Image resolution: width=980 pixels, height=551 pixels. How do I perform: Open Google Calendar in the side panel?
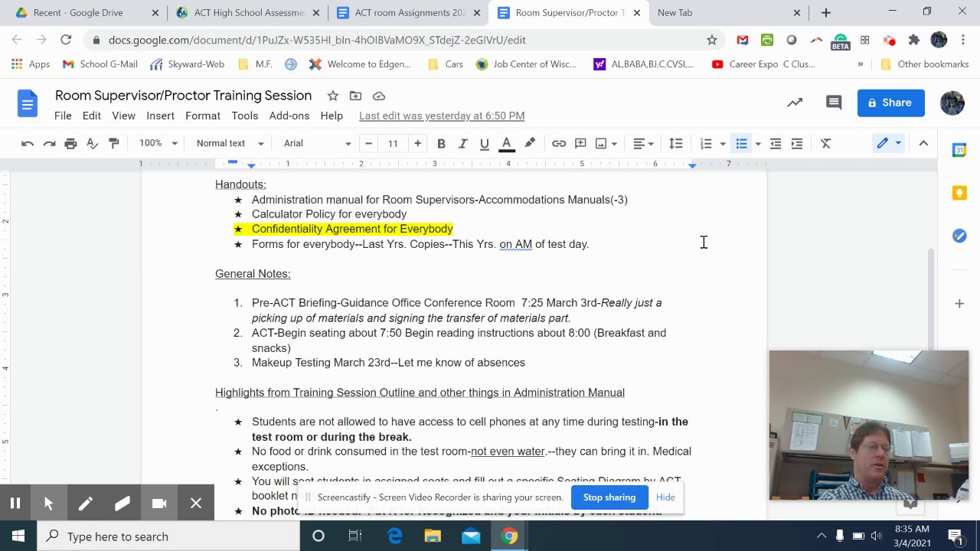pyautogui.click(x=959, y=150)
